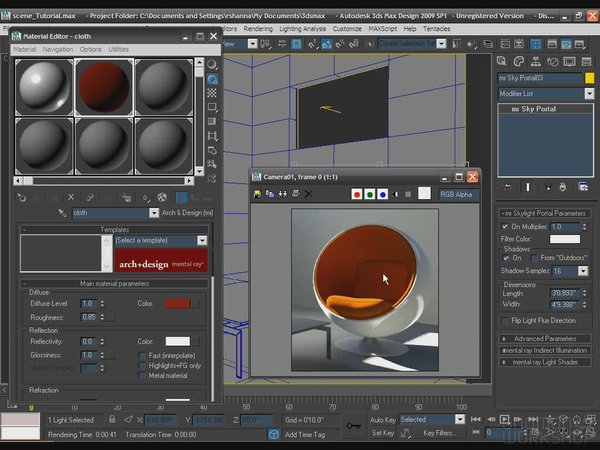This screenshot has height=450, width=600.
Task: Toggle Enable Red Channel in render window
Action: click(x=357, y=194)
